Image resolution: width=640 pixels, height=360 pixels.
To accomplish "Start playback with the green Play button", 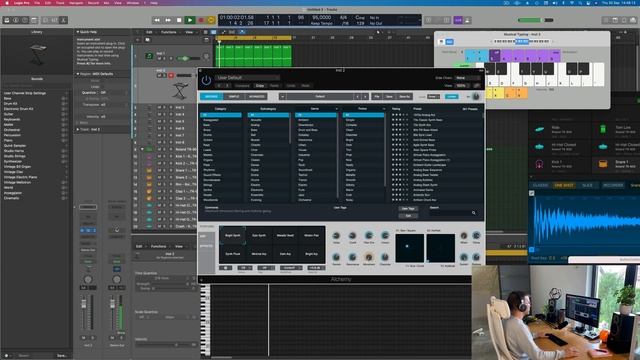I will (190, 20).
